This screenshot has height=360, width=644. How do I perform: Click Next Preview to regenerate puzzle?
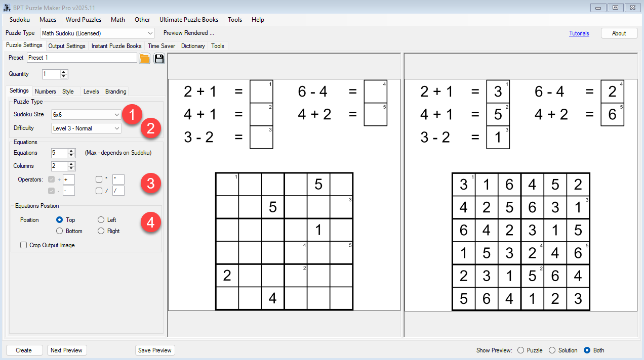66,350
